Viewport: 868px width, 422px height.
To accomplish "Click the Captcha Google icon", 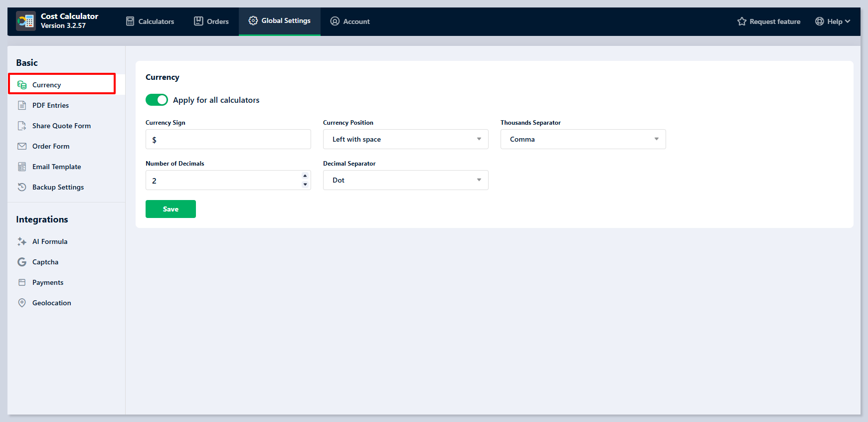I will (22, 262).
